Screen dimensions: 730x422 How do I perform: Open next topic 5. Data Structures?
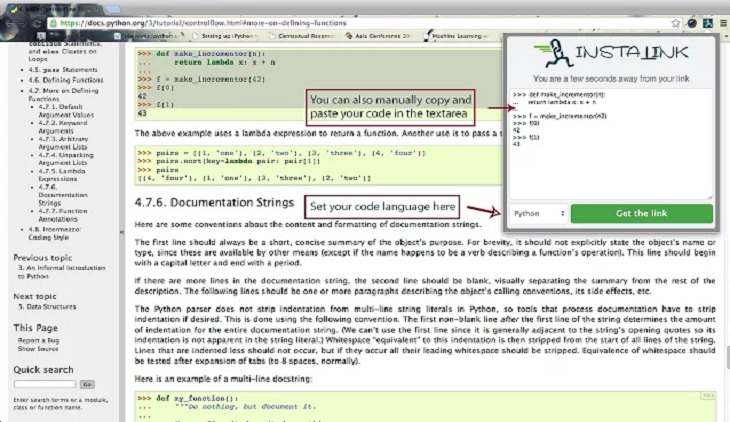[x=47, y=307]
